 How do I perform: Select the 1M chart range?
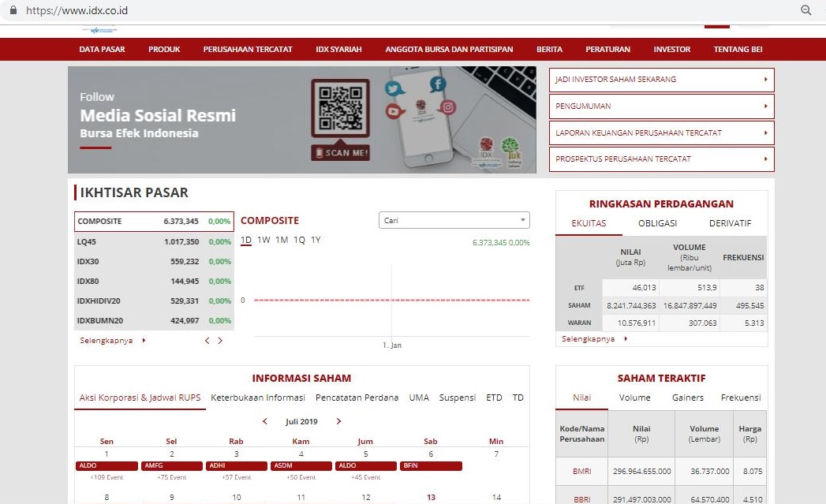282,240
